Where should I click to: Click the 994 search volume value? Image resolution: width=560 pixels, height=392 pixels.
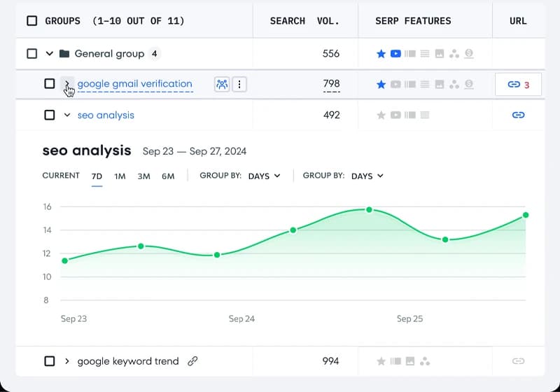[330, 361]
